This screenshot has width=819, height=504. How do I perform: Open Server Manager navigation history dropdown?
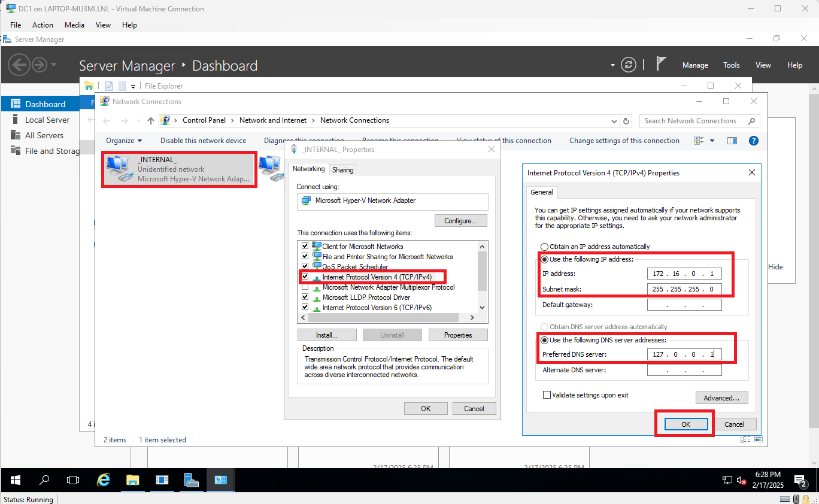click(54, 65)
